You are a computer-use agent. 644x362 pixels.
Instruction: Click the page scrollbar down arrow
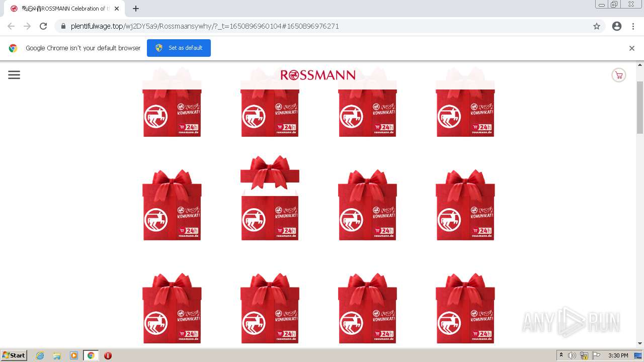[x=640, y=343]
